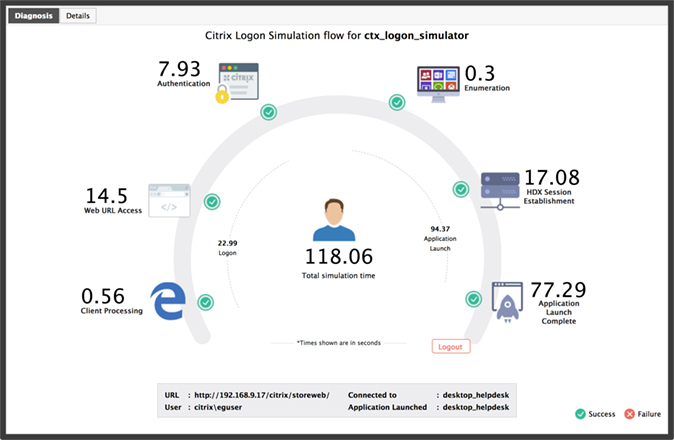This screenshot has height=440, width=674.
Task: Click the success checkmark beside Client Processing
Action: coord(205,302)
